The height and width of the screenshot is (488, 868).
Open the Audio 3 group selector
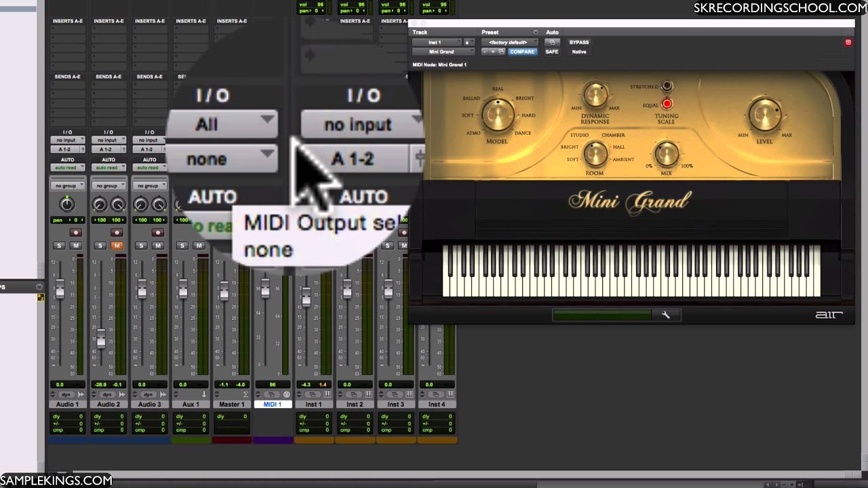(149, 186)
